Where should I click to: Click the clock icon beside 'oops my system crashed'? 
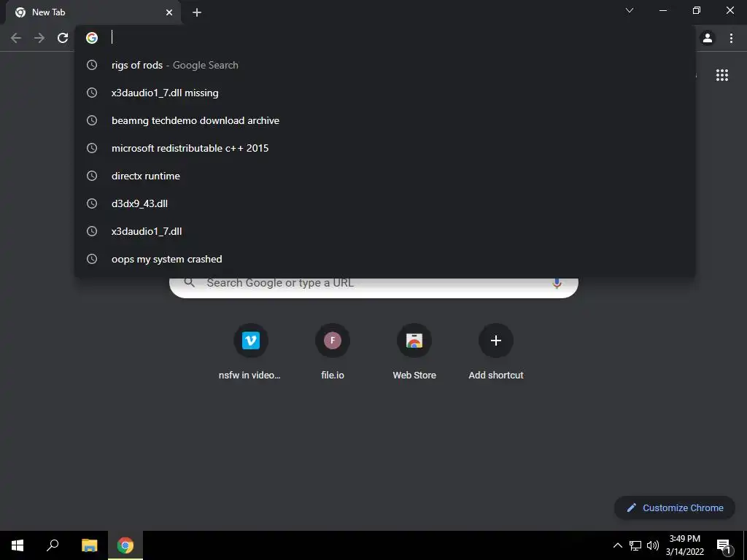tap(92, 259)
